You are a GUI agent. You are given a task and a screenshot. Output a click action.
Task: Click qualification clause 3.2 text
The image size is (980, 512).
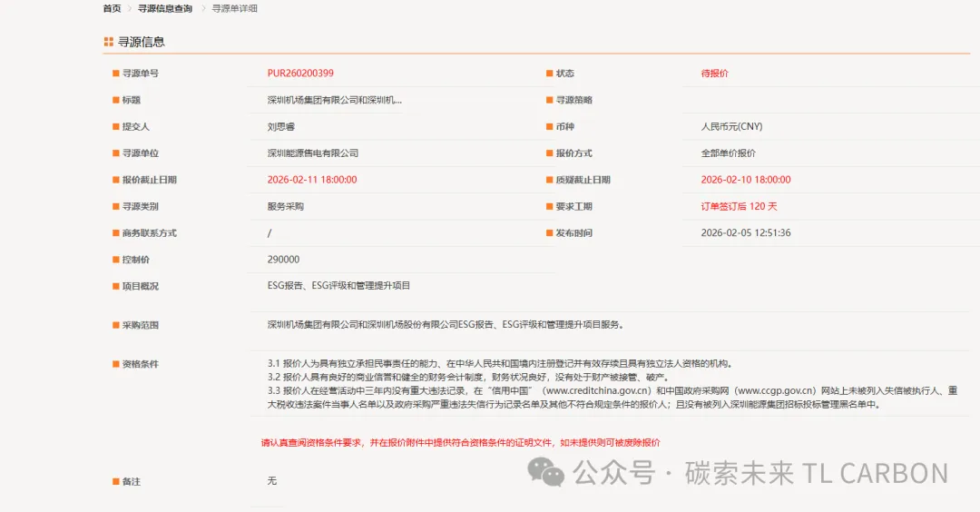point(468,377)
